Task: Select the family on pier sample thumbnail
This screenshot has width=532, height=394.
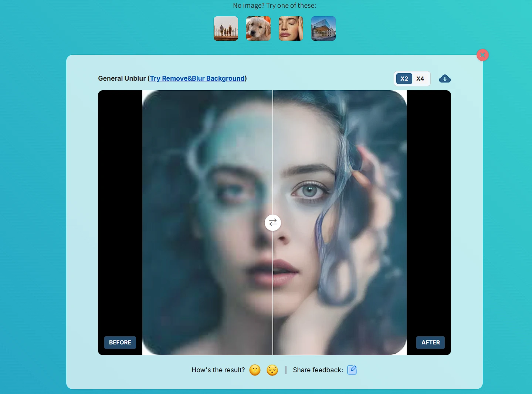Action: 226,28
